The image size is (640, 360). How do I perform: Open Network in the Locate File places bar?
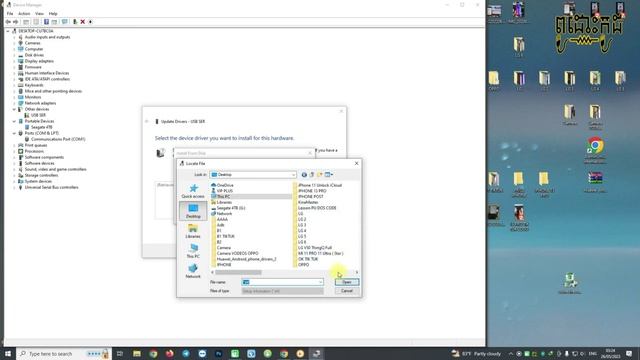(193, 271)
